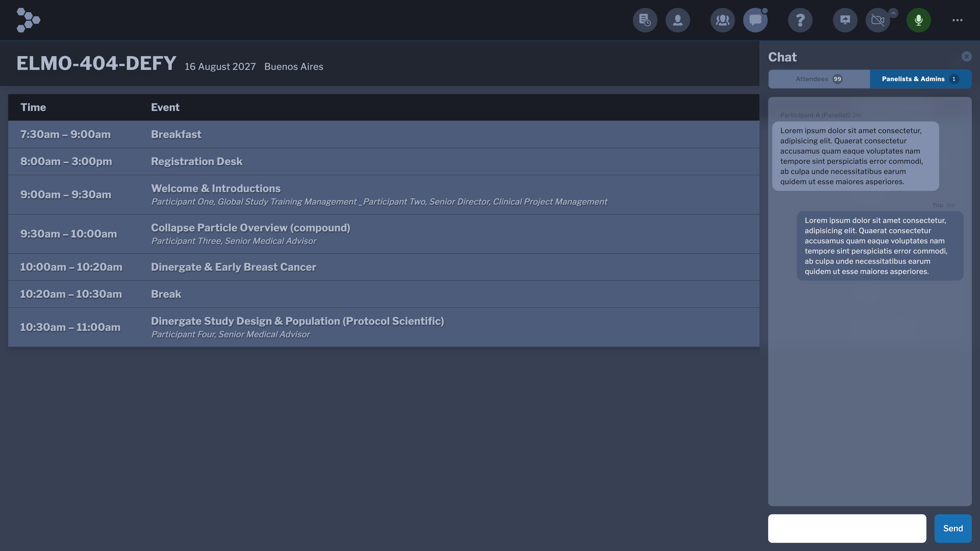Open the help question mark icon
980x551 pixels.
[800, 20]
